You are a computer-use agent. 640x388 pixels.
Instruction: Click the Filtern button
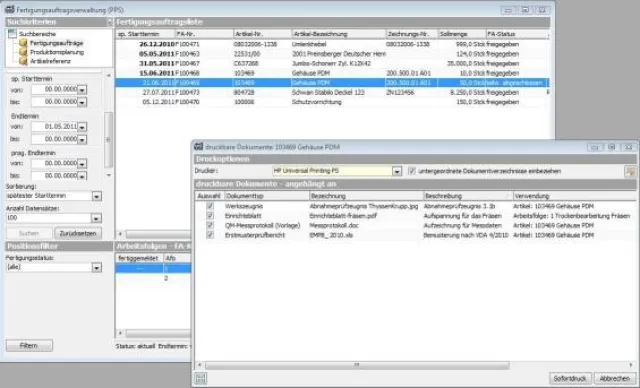[x=29, y=346]
